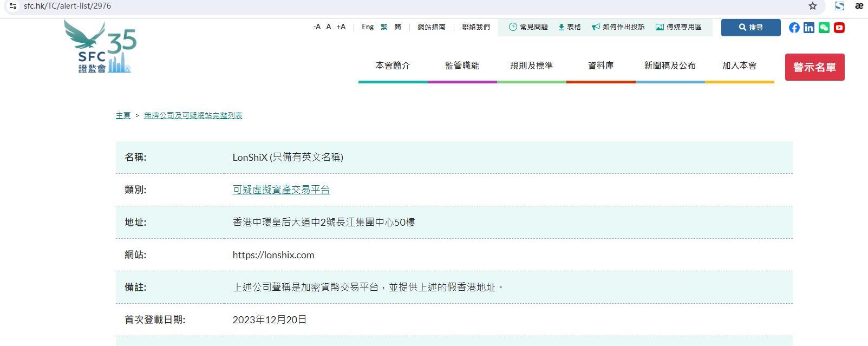Open the SFC Facebook page icon
The height and width of the screenshot is (346, 868).
(794, 28)
